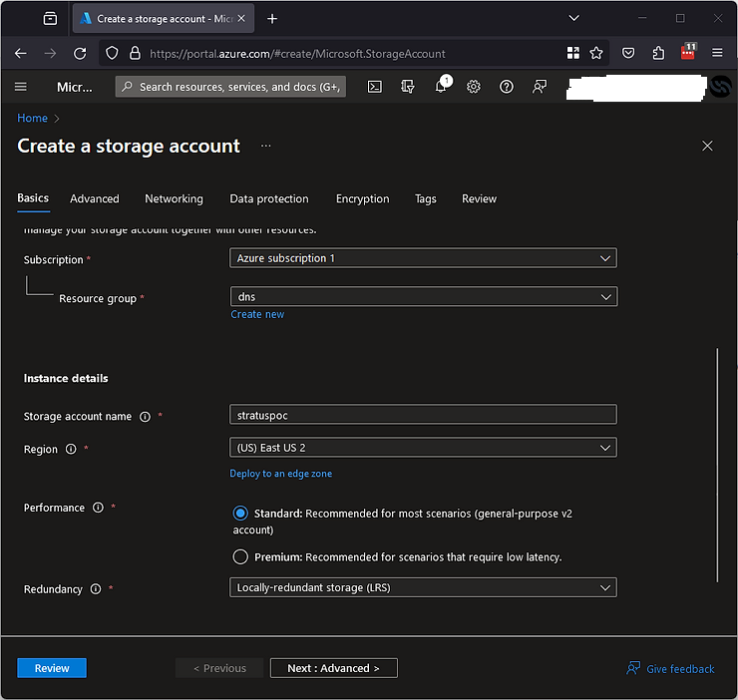Click the account avatar in the top bar
This screenshot has height=700, width=738.
tap(721, 87)
